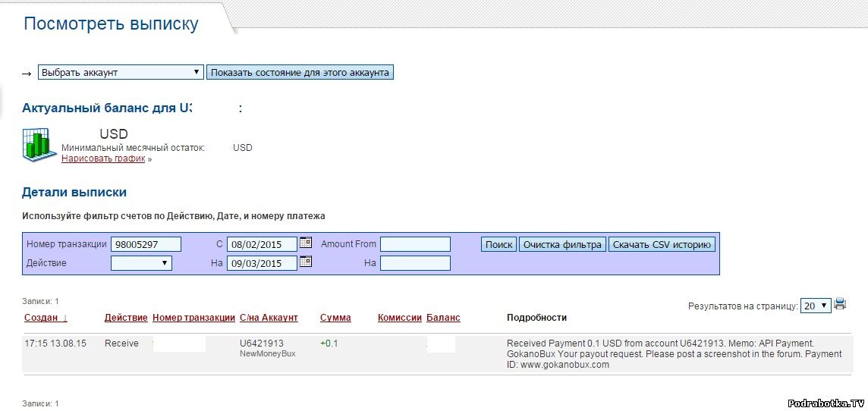Screen dimensions: 868x411
Task: Click the bar chart balance icon
Action: [x=36, y=145]
